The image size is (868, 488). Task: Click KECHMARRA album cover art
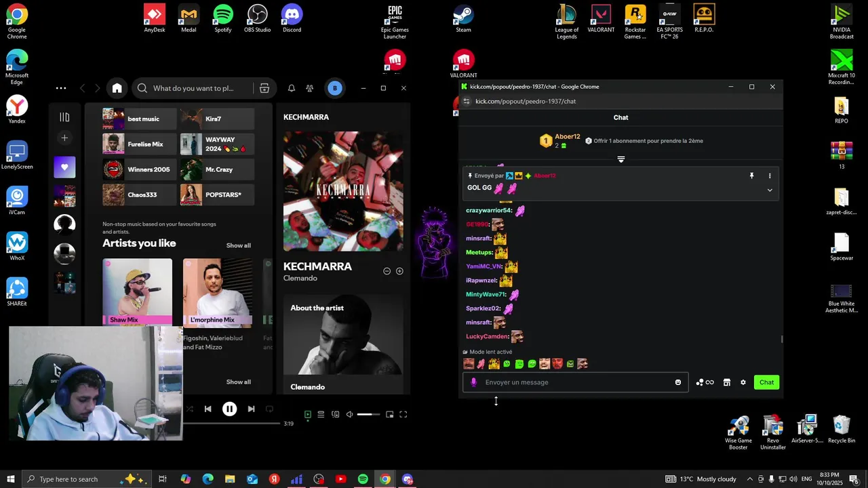tap(343, 191)
